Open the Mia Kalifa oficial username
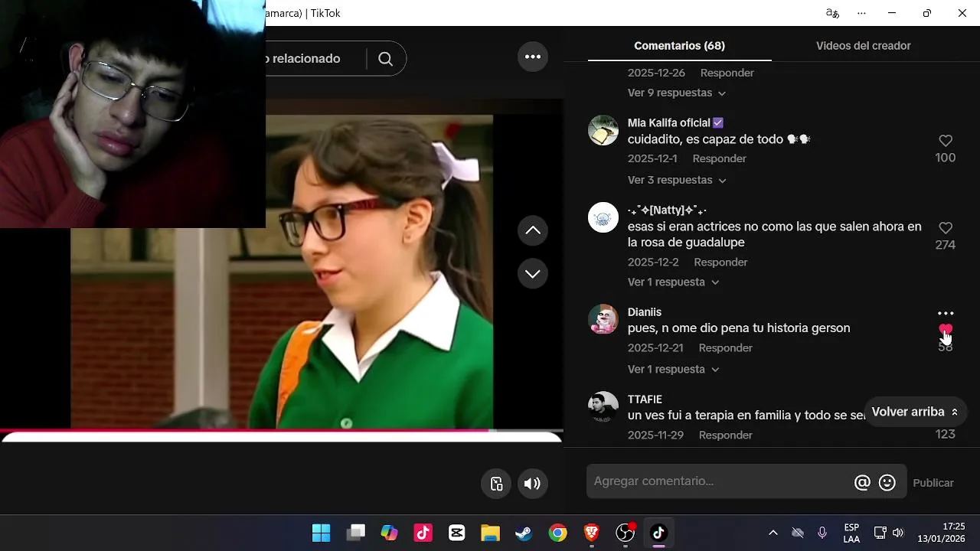Image resolution: width=980 pixels, height=551 pixels. tap(669, 123)
